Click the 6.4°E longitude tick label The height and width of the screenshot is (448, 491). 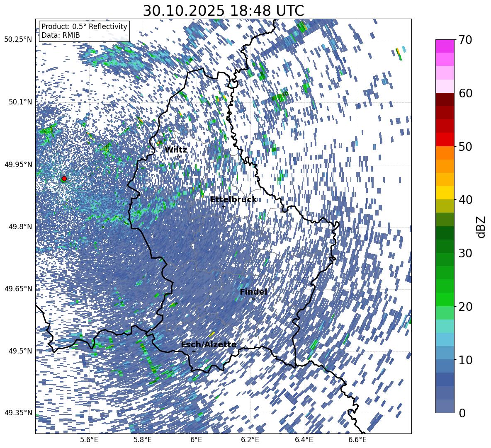pos(304,440)
